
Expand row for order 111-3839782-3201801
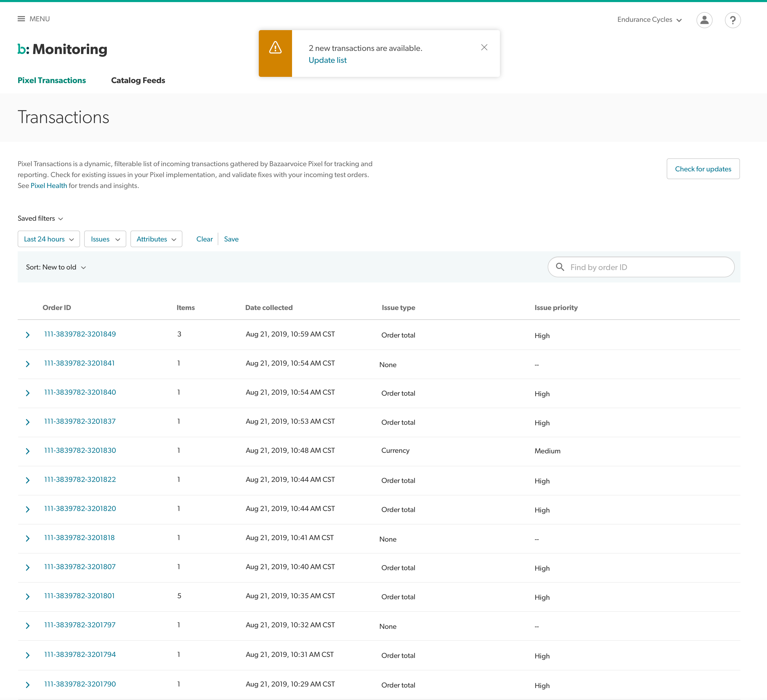pos(27,597)
